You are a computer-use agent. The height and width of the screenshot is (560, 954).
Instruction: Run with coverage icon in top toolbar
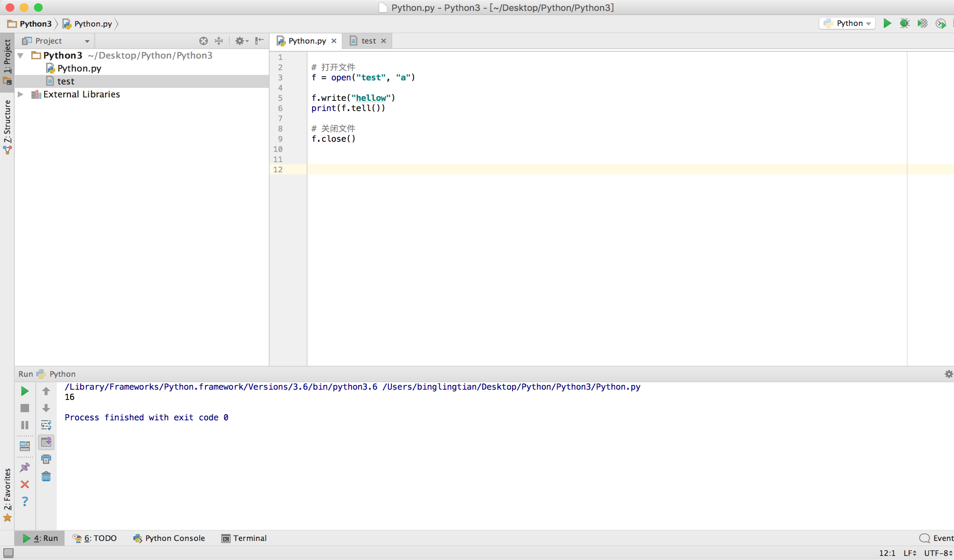point(922,24)
